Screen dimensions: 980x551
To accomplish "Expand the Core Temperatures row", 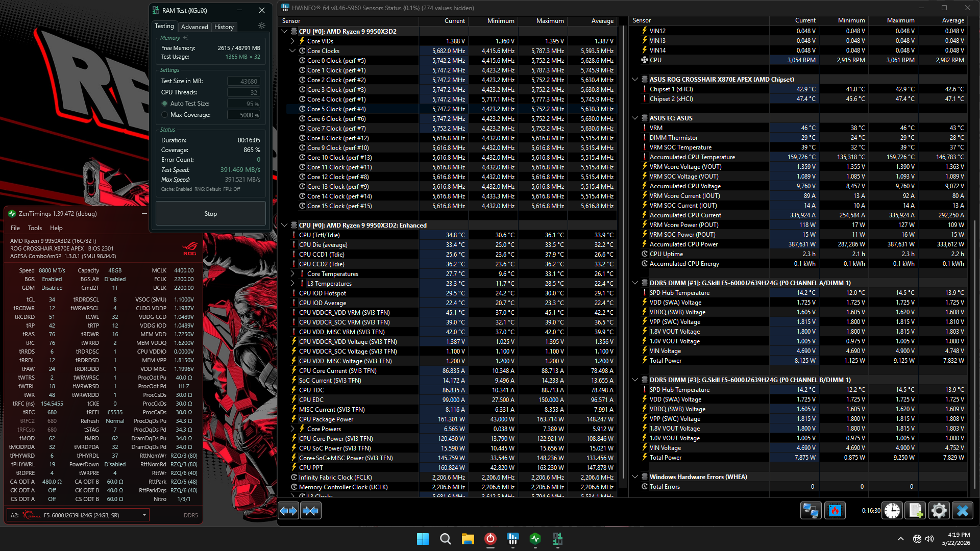I will point(293,274).
